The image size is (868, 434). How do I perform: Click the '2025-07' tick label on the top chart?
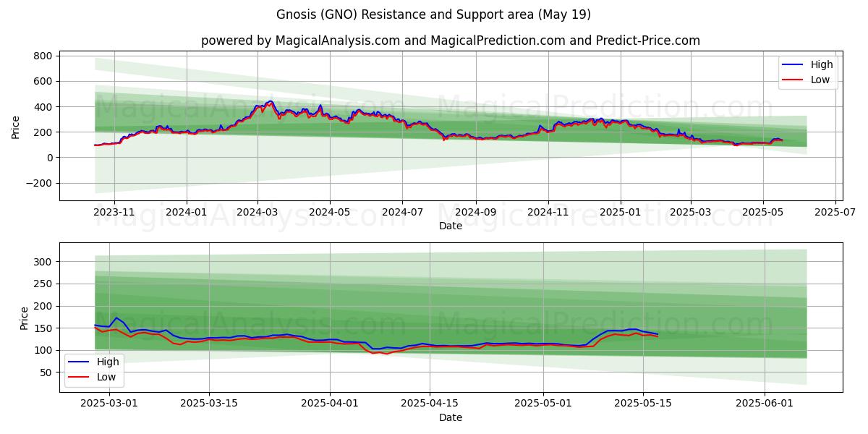tap(835, 213)
